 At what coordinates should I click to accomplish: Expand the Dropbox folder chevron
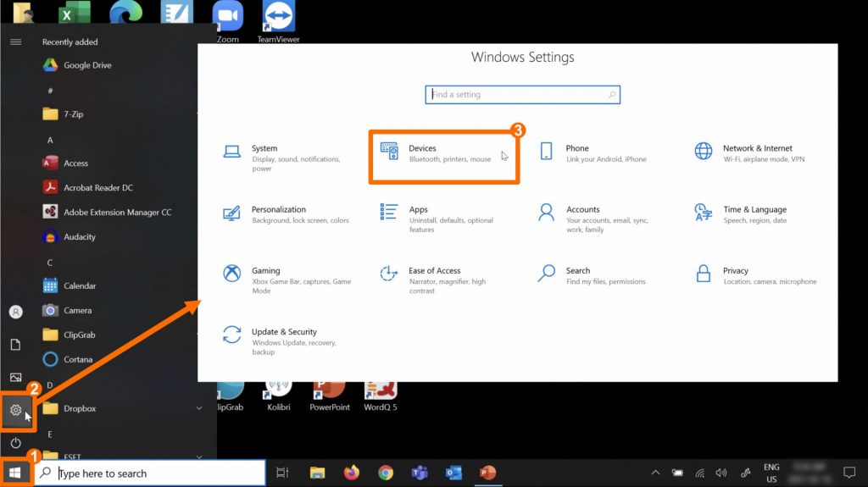tap(199, 408)
